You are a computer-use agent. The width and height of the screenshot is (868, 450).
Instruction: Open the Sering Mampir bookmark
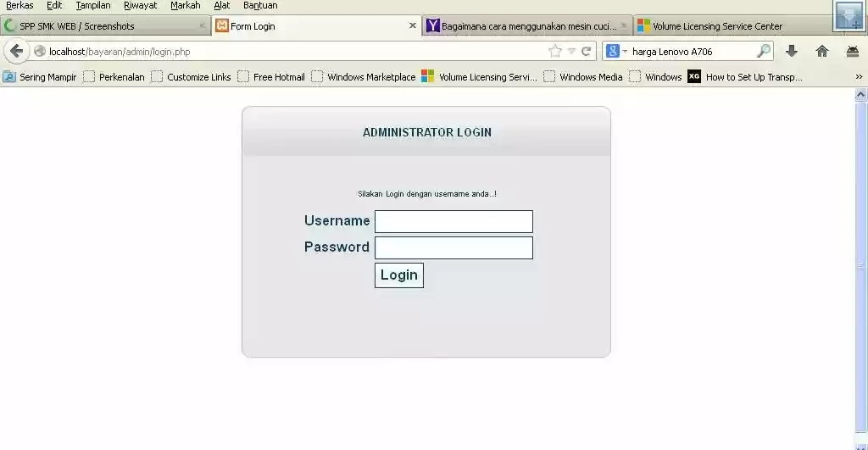coord(40,77)
